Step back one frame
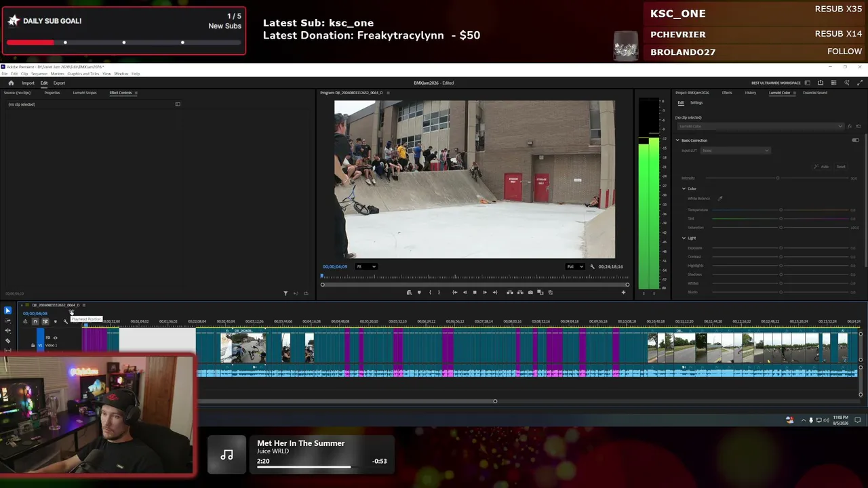868x488 pixels. [465, 292]
